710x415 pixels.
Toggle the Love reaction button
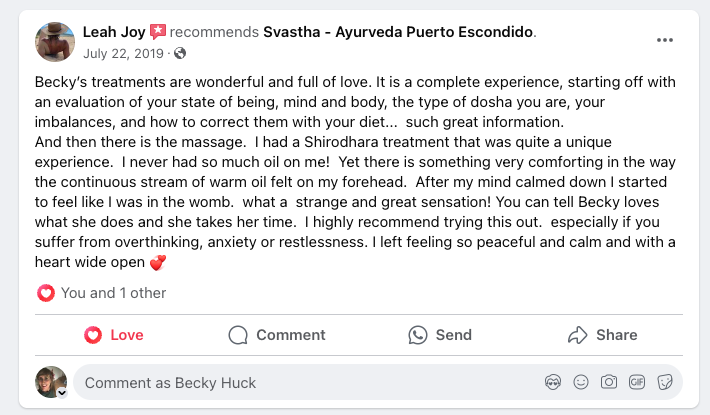113,335
